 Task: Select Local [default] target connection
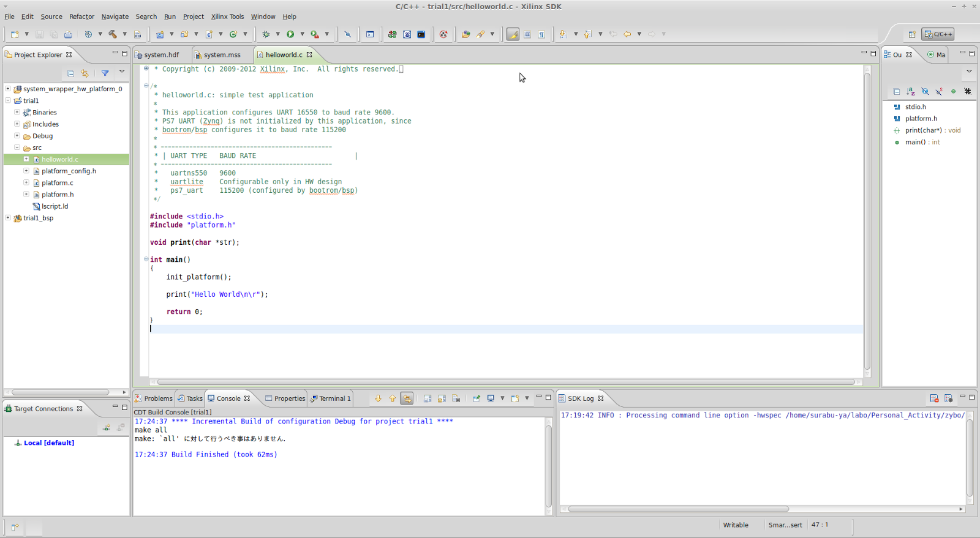(49, 443)
